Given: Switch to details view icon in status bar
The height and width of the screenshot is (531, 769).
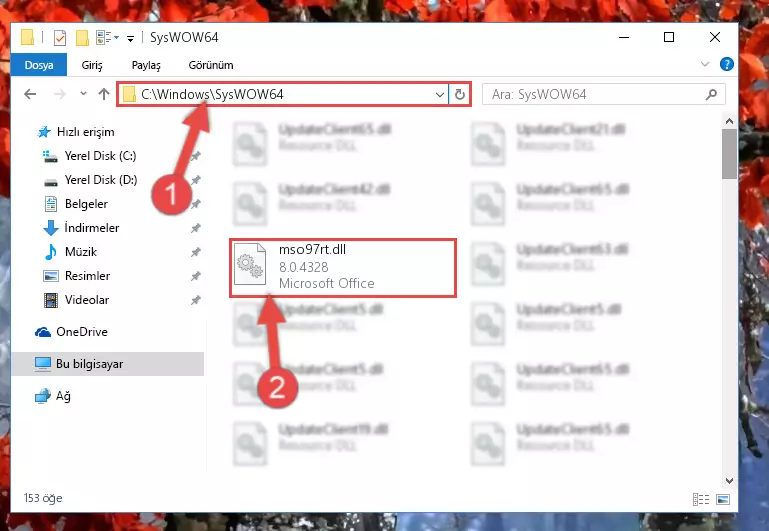Looking at the screenshot, I should pos(700,499).
